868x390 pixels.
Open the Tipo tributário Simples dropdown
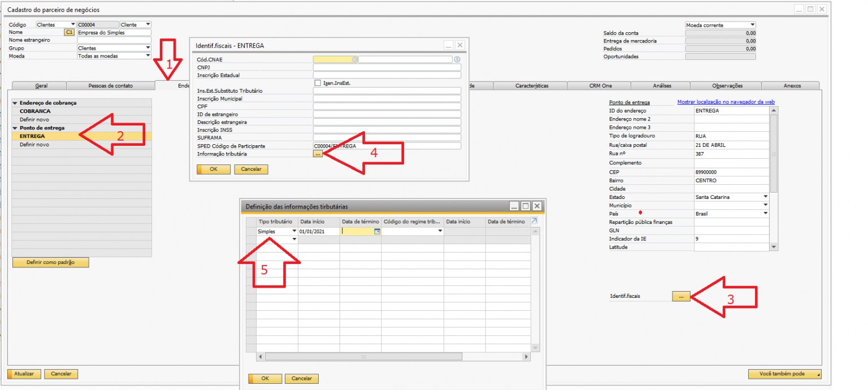click(x=294, y=231)
